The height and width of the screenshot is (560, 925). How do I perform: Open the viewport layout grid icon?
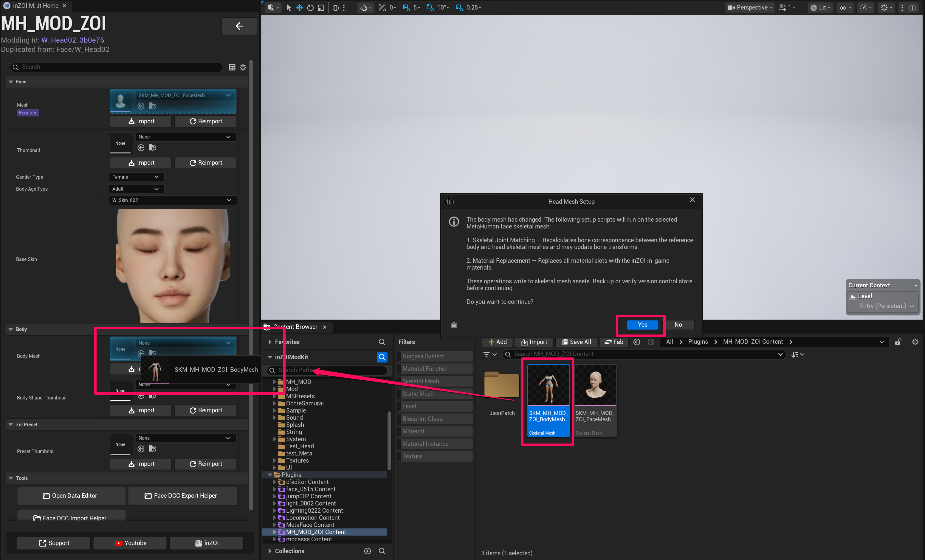(912, 7)
